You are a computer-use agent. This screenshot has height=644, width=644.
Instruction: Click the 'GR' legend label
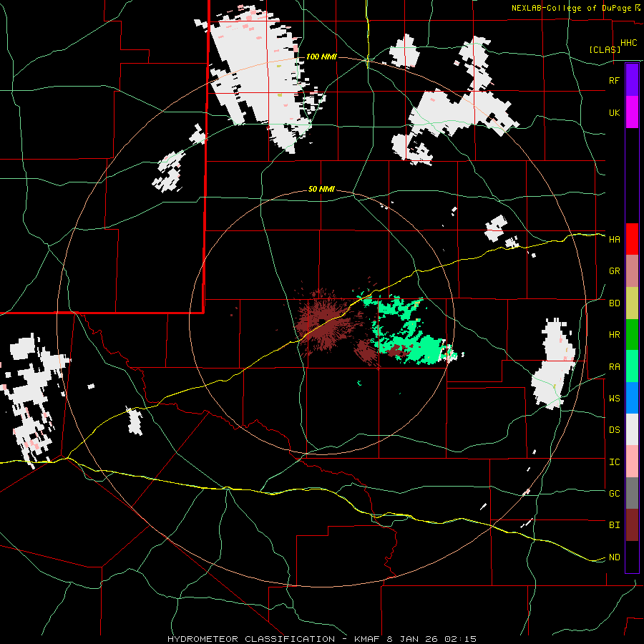(615, 271)
